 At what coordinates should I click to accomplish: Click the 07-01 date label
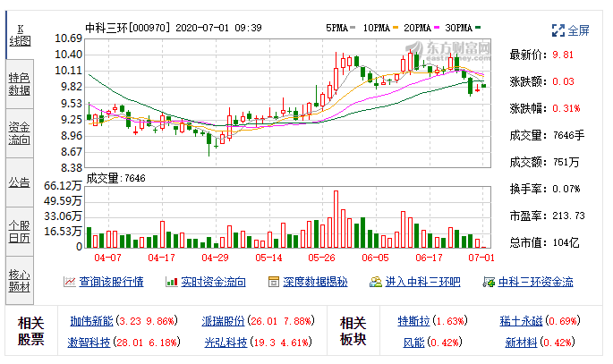coord(481,258)
